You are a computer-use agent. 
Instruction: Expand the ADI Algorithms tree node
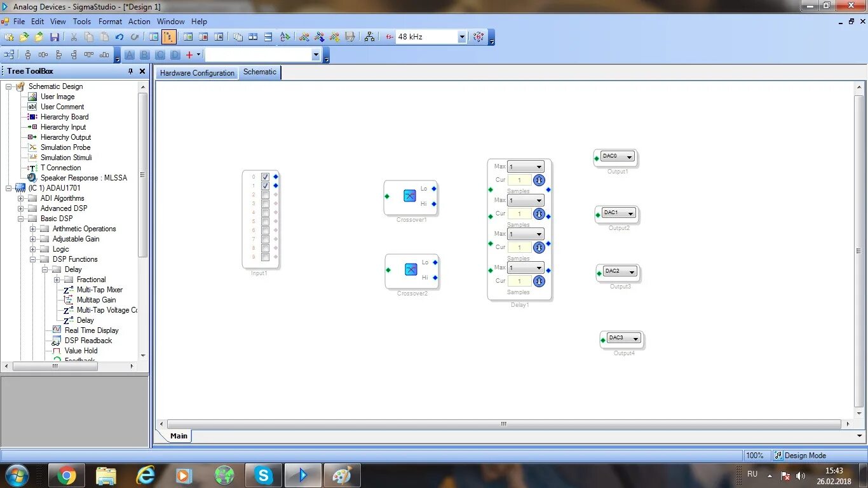pyautogui.click(x=20, y=198)
